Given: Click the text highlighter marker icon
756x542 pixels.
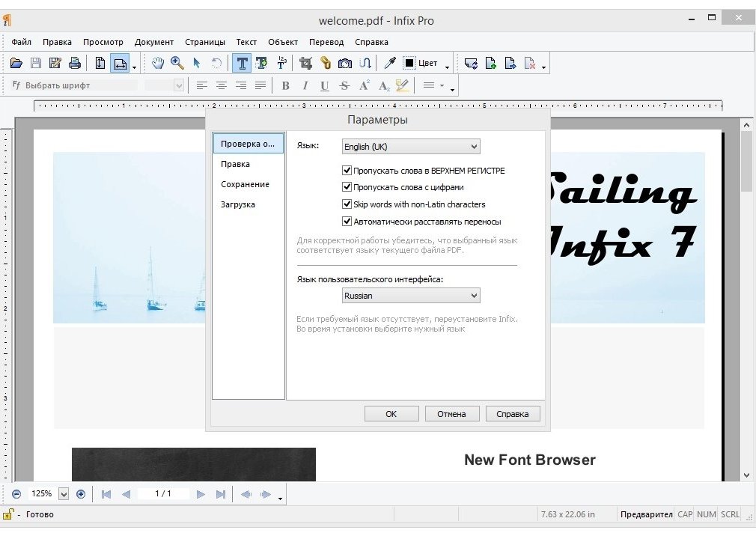Looking at the screenshot, I should [403, 85].
